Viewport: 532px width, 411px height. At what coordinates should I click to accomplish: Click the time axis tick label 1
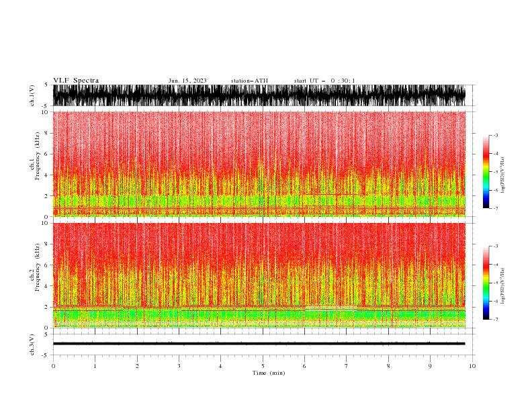tap(95, 366)
